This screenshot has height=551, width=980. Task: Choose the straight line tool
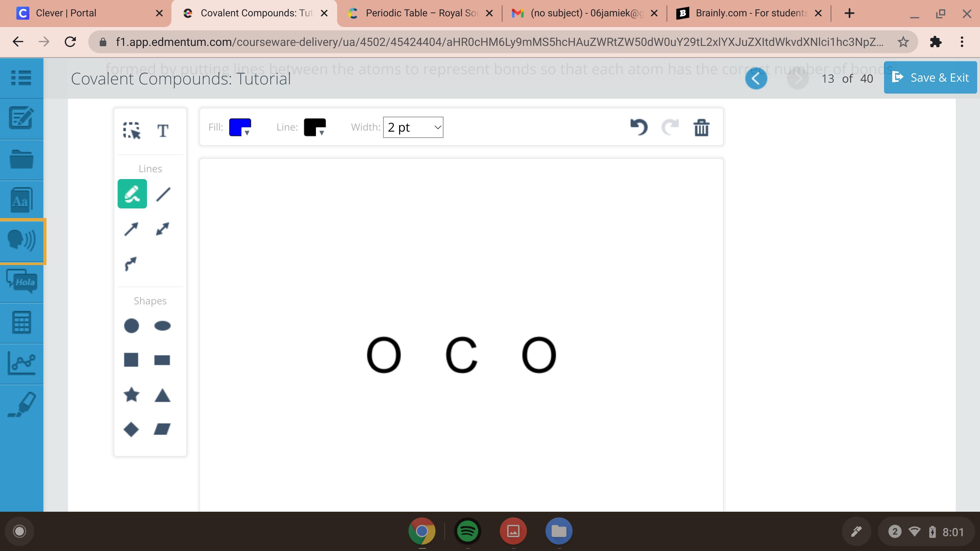163,194
